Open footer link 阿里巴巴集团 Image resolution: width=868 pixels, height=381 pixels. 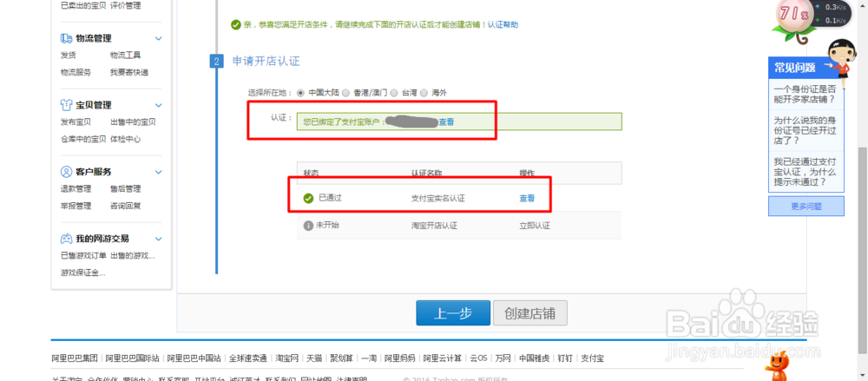pyautogui.click(x=75, y=358)
